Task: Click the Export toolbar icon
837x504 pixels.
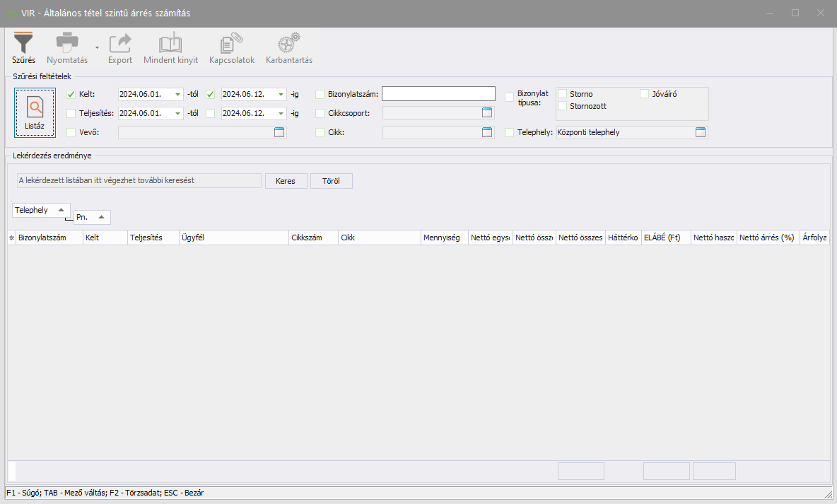Action: click(x=120, y=44)
